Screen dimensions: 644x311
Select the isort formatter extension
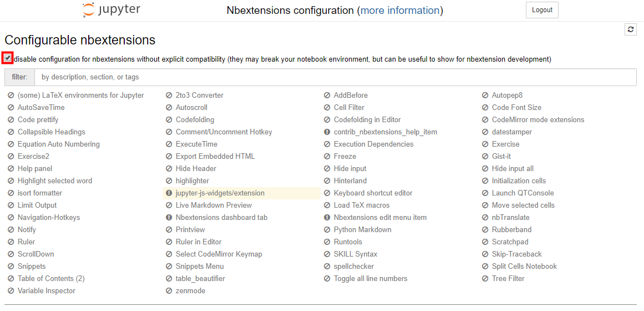click(x=40, y=193)
